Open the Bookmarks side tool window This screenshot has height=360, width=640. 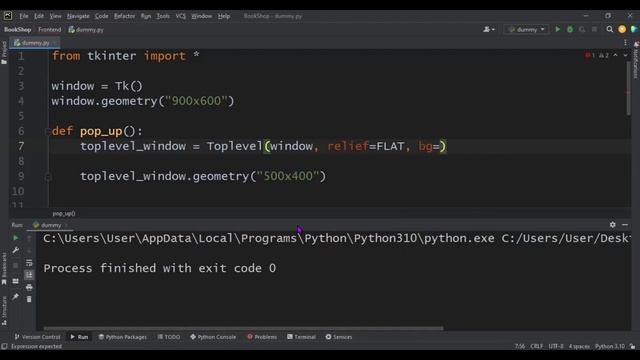coord(4,268)
